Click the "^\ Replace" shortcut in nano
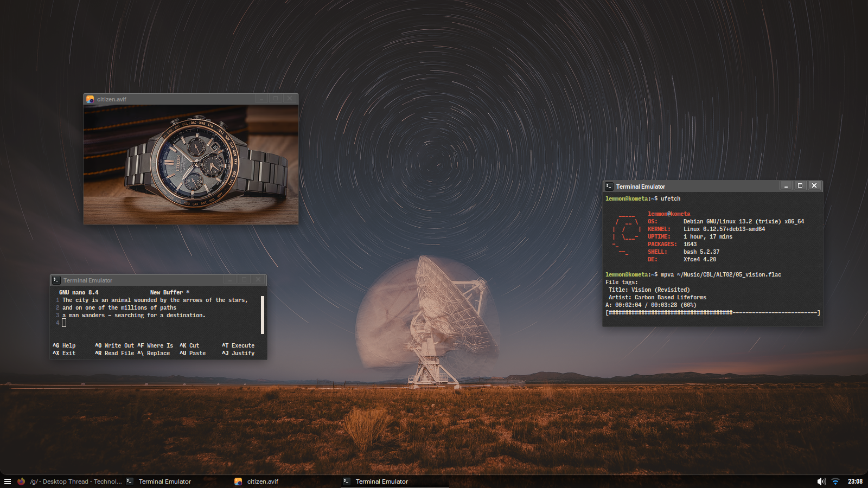868x488 pixels. [x=154, y=353]
